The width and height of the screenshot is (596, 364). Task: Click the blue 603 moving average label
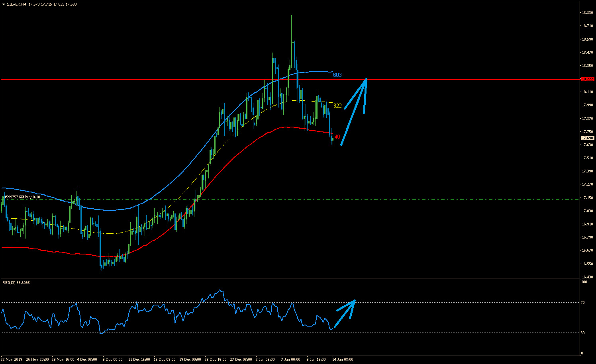click(x=337, y=75)
